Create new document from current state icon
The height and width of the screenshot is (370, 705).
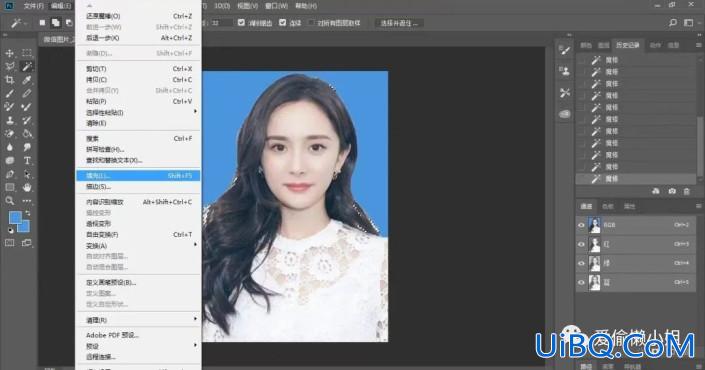pyautogui.click(x=656, y=191)
